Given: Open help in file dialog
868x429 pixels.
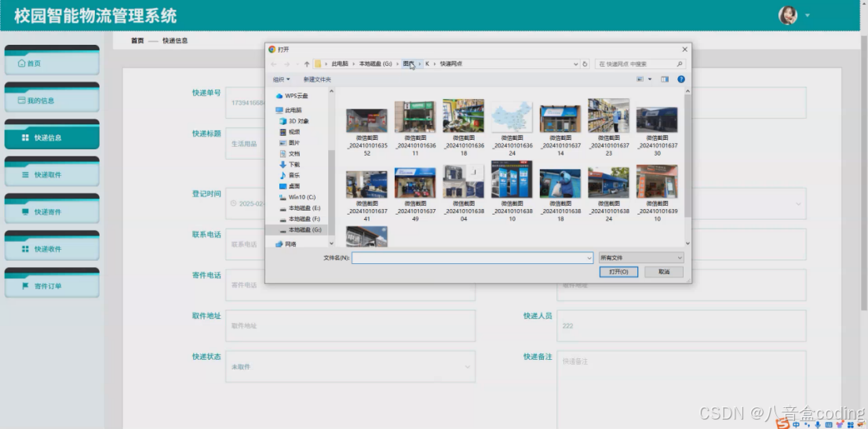Looking at the screenshot, I should click(681, 79).
